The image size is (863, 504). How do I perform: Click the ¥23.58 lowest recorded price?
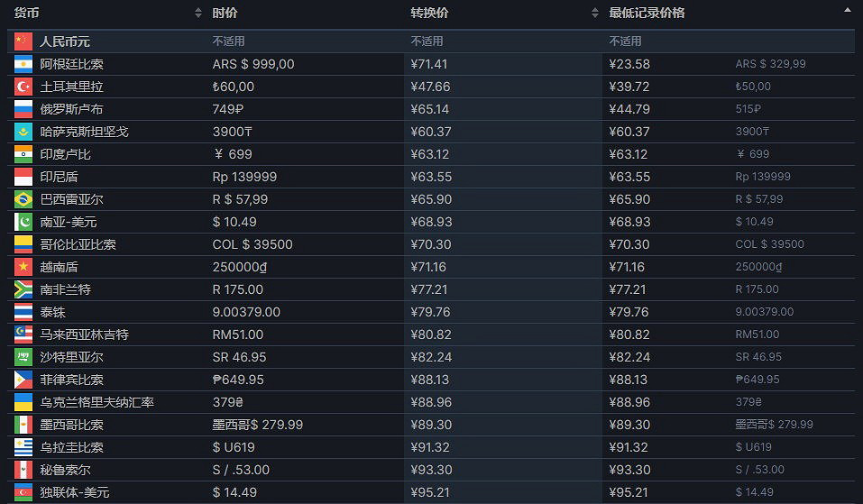(629, 64)
